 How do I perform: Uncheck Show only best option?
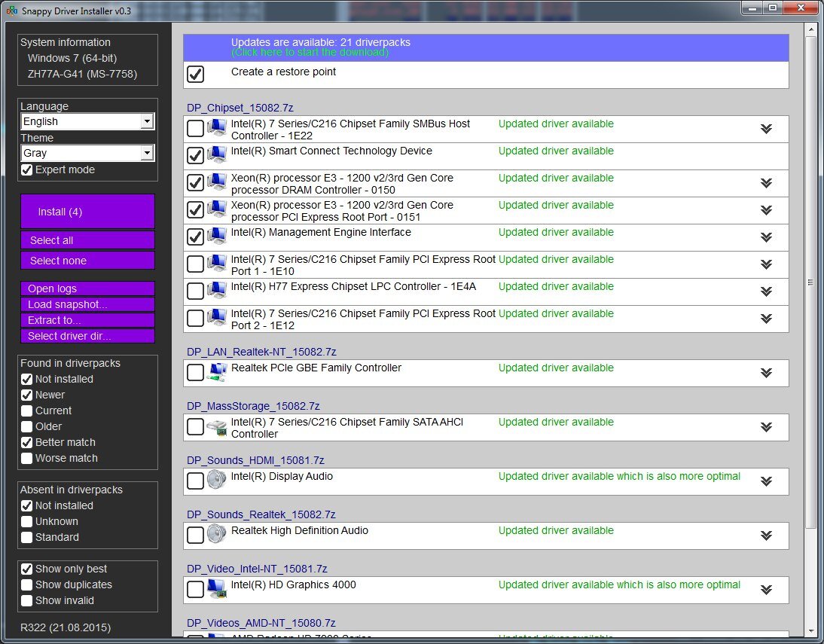pyautogui.click(x=27, y=569)
